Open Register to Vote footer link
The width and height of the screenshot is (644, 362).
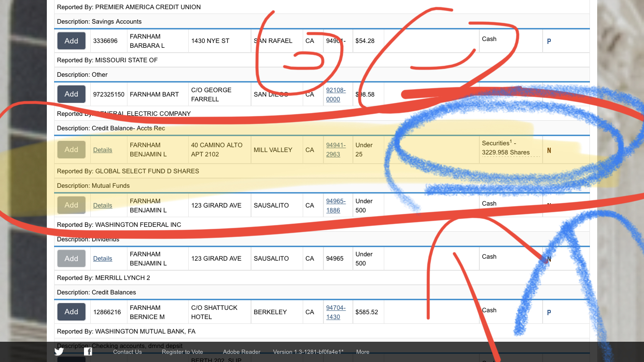[x=182, y=352]
